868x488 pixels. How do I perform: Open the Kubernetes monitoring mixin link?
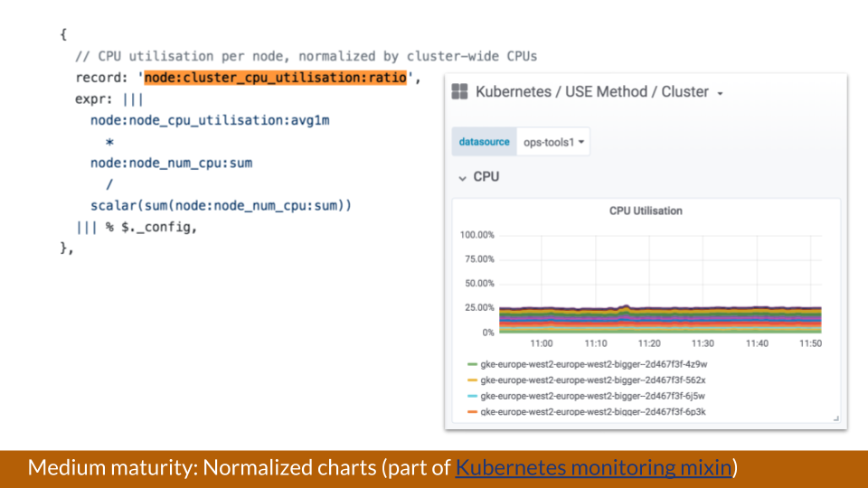[x=593, y=467]
